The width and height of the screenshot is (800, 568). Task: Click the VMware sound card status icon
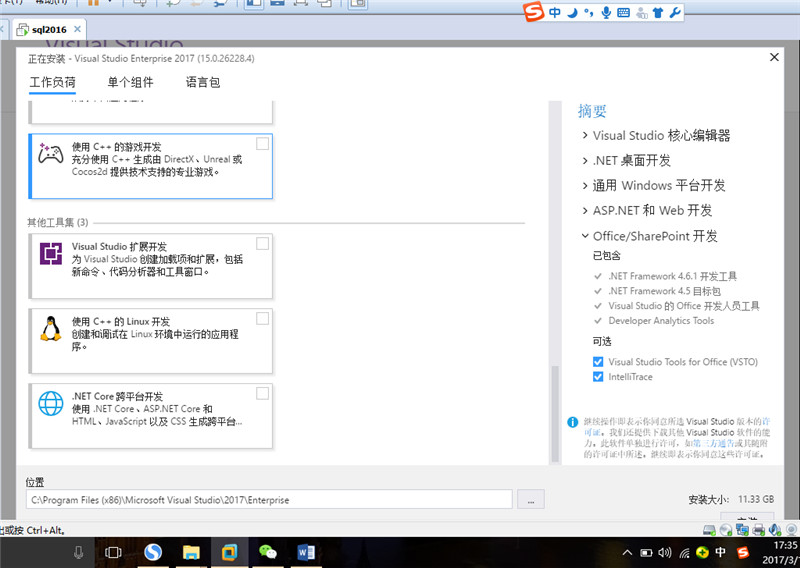click(775, 530)
